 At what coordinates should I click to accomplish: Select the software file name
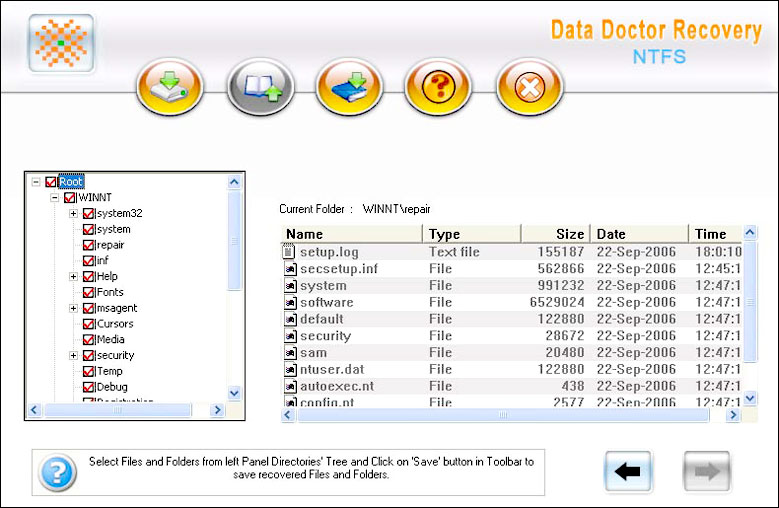click(326, 302)
